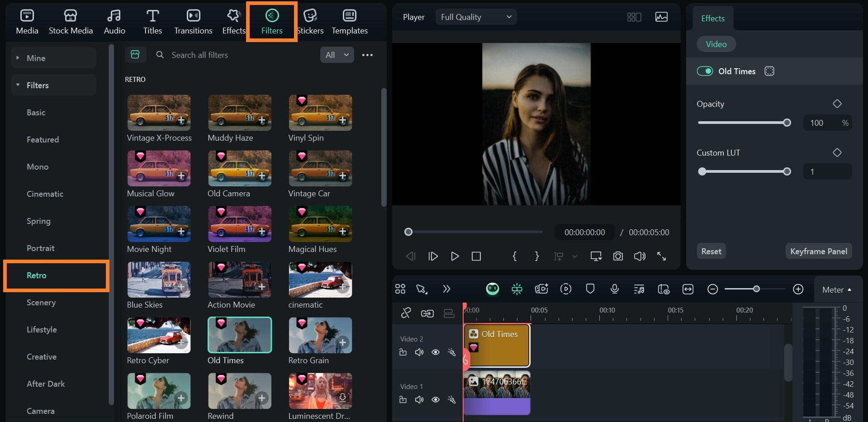The height and width of the screenshot is (422, 868).
Task: Step to next frame
Action: tap(433, 256)
